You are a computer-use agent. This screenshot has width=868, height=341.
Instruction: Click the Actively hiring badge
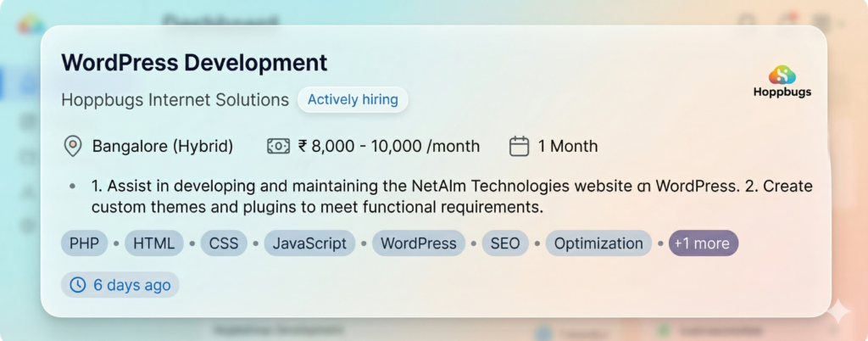(x=353, y=99)
